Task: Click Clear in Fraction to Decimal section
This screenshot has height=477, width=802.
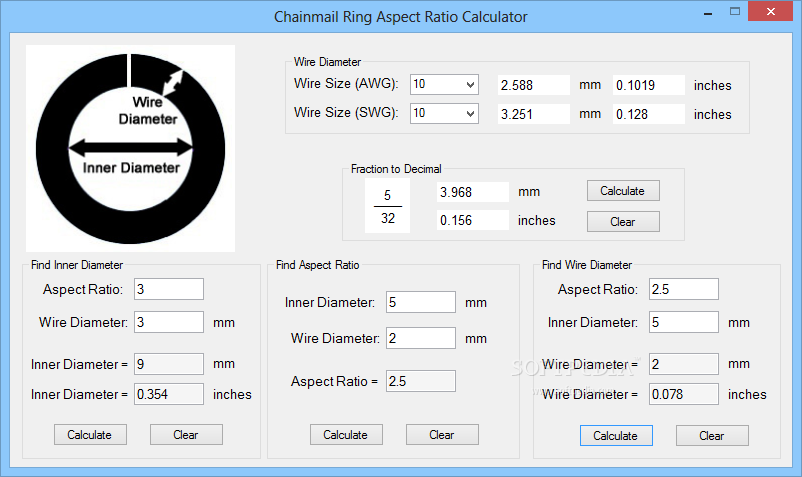Action: tap(622, 222)
